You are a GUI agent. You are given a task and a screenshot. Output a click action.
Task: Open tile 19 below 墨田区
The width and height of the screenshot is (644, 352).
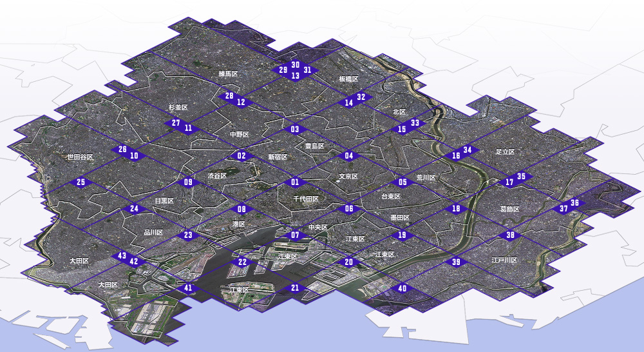coord(402,235)
